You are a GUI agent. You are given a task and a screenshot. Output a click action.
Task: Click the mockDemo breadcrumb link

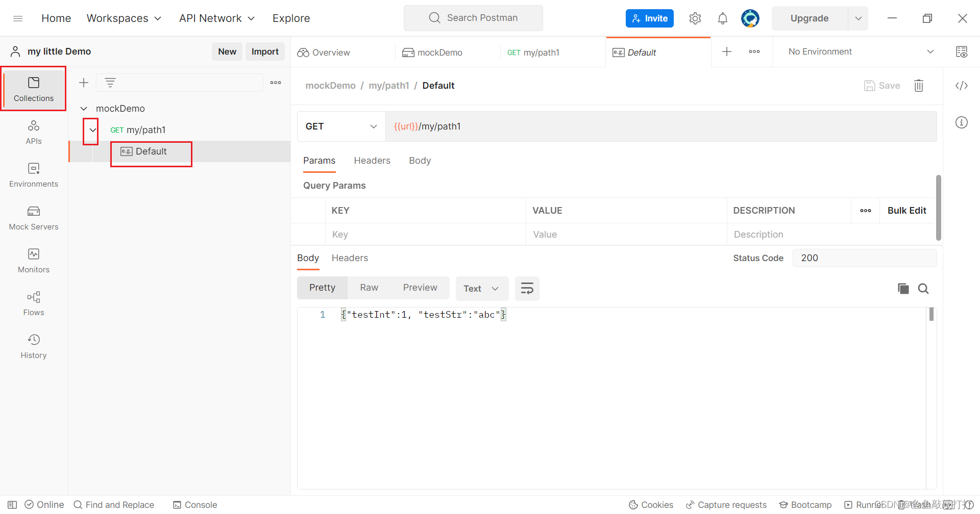tap(330, 86)
